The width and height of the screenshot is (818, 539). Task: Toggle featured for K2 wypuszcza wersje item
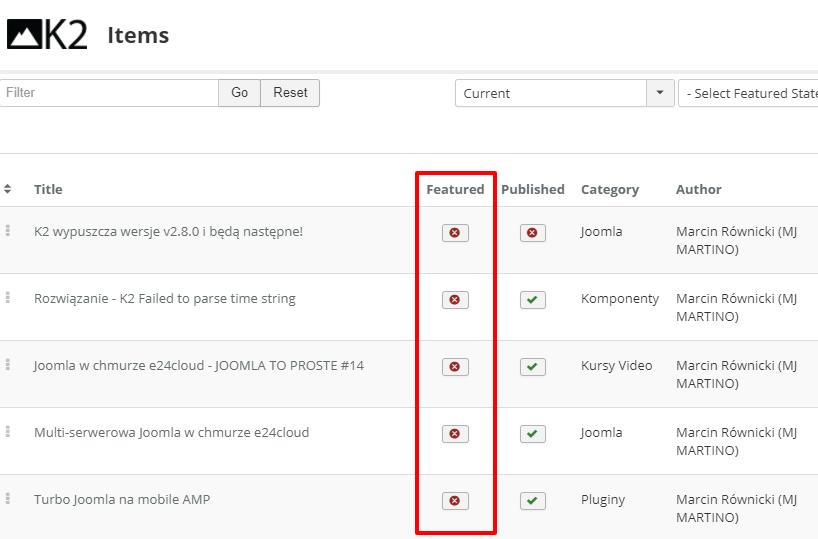455,233
